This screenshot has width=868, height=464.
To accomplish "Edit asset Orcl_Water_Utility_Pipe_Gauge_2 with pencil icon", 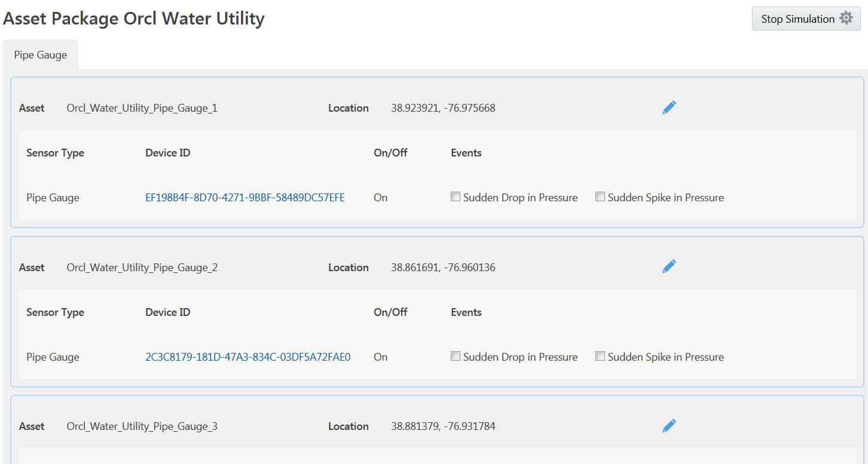I will tap(669, 266).
